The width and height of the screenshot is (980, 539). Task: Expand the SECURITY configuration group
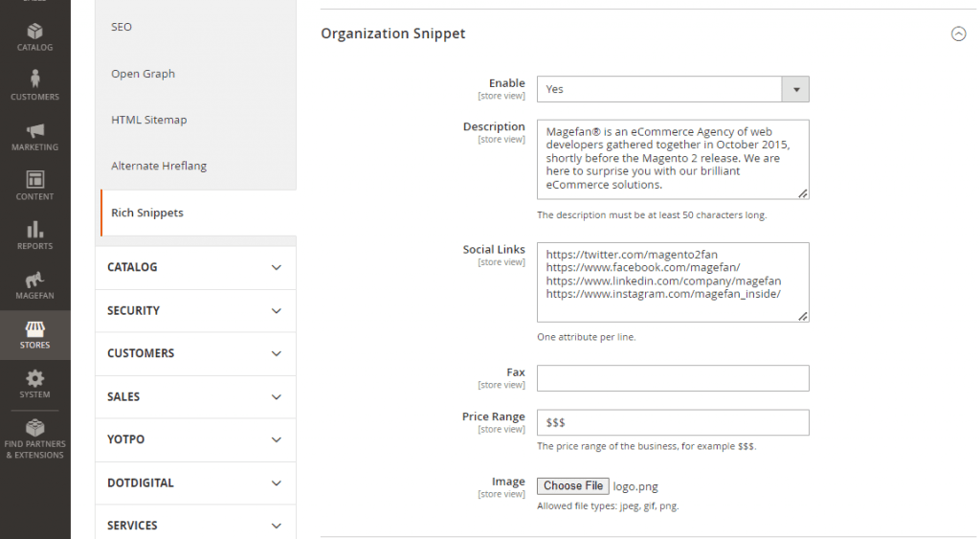click(x=195, y=310)
